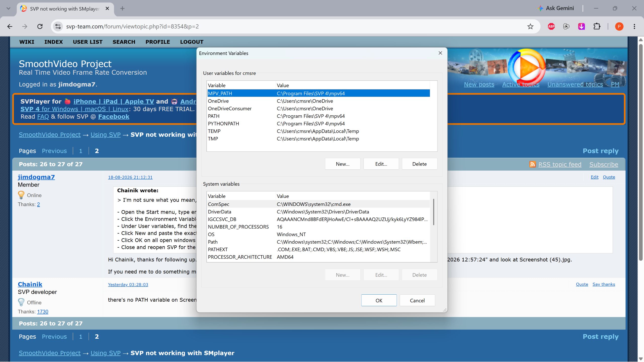
Task: Select the PATH user variable row
Action: (x=318, y=116)
